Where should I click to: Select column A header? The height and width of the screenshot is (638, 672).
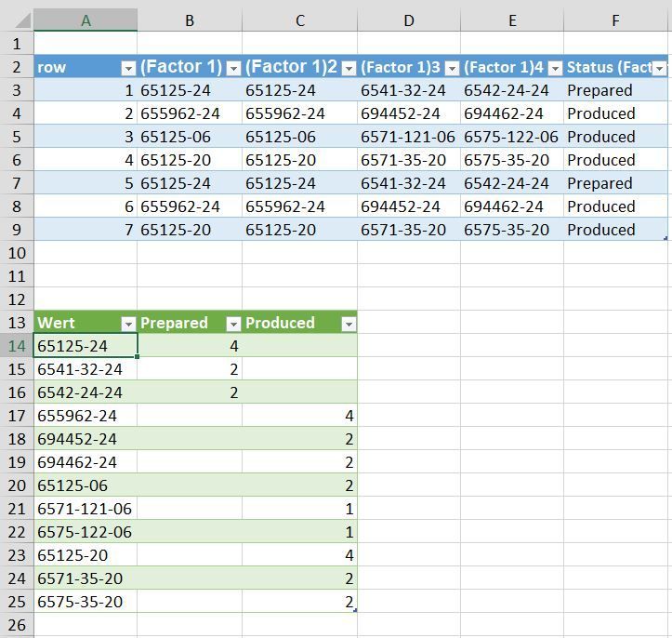click(86, 20)
